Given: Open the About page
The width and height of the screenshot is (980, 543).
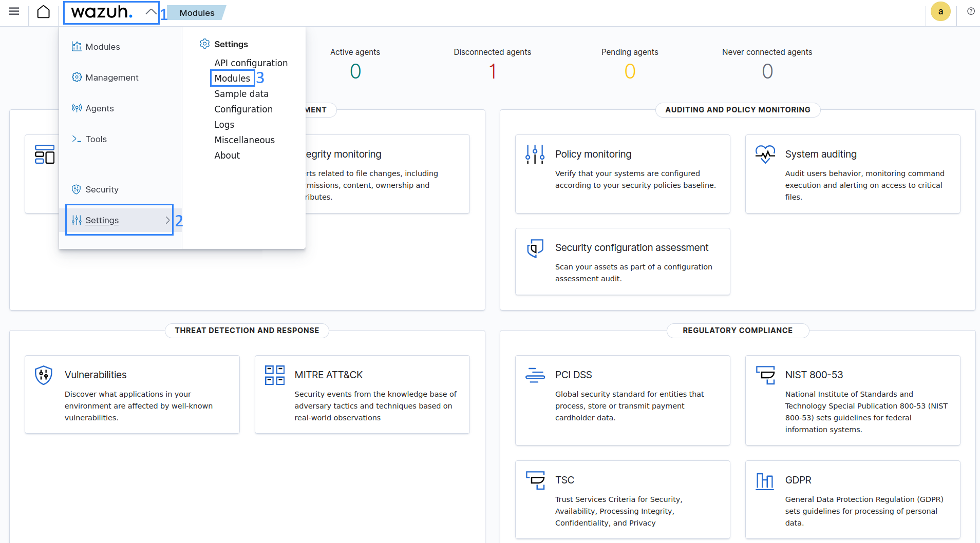Looking at the screenshot, I should click(227, 156).
